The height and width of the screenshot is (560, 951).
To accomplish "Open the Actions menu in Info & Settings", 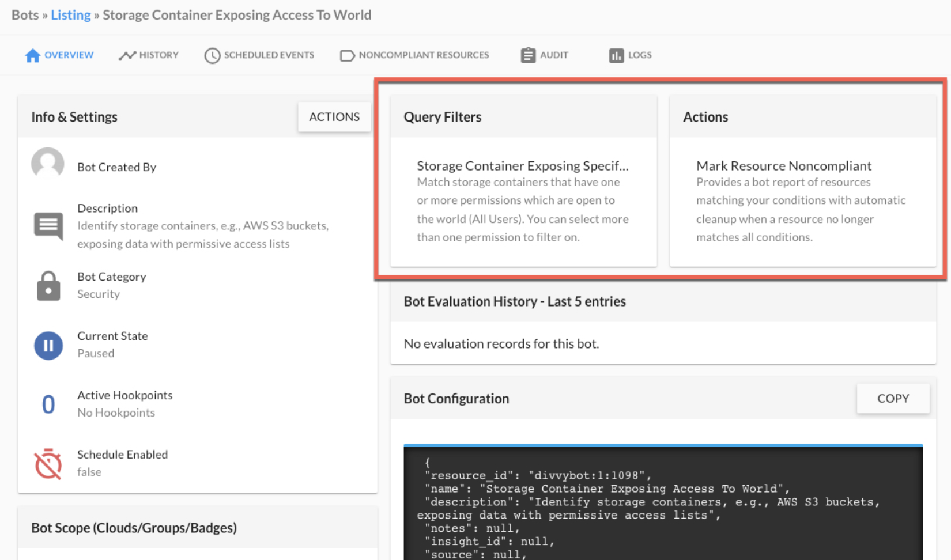I will point(334,117).
